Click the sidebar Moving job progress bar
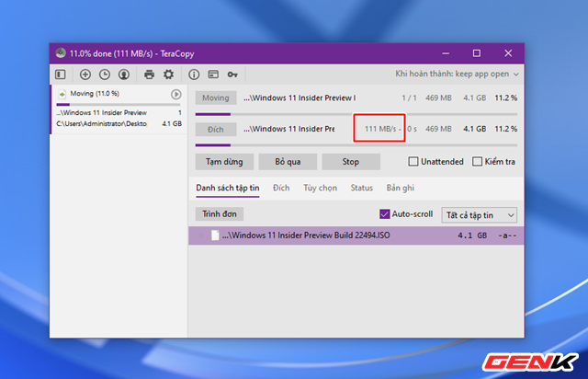 coord(119,105)
